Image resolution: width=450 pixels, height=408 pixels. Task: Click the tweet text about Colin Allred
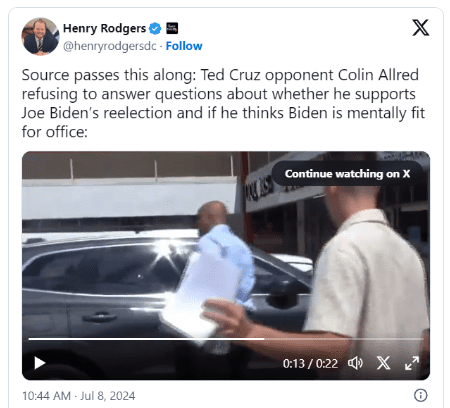click(x=223, y=103)
